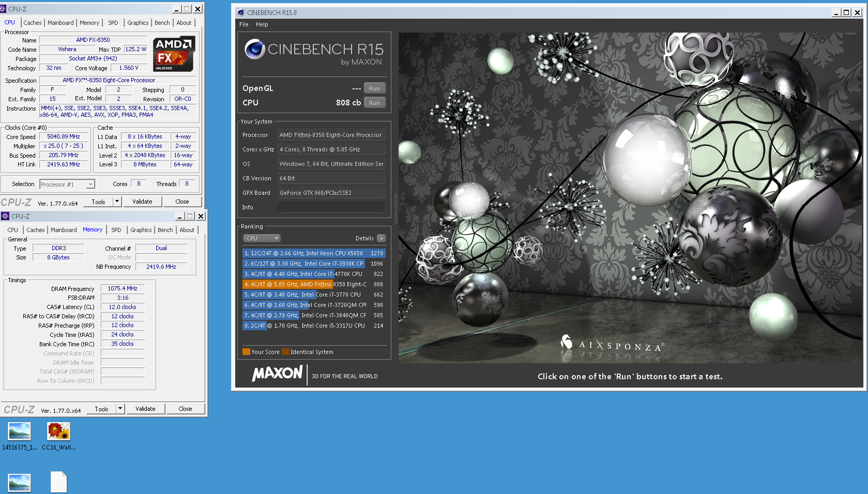Click the panel splitter handle in Cinebench

point(395,208)
